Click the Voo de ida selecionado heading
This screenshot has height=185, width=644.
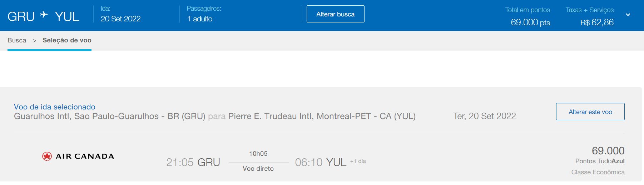point(55,107)
